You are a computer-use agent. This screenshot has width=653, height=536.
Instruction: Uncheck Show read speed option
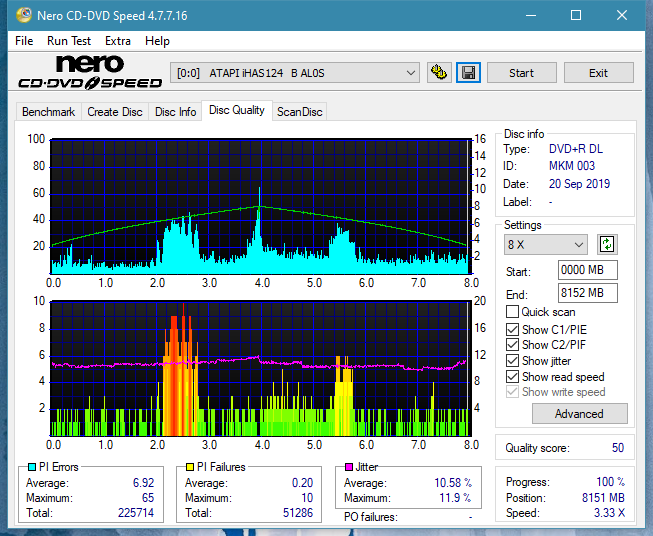pyautogui.click(x=512, y=376)
